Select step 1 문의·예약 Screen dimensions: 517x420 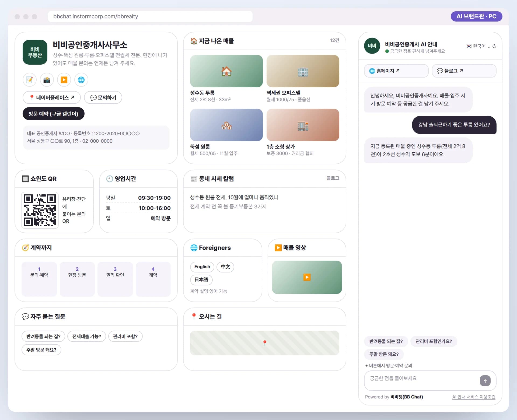click(39, 279)
